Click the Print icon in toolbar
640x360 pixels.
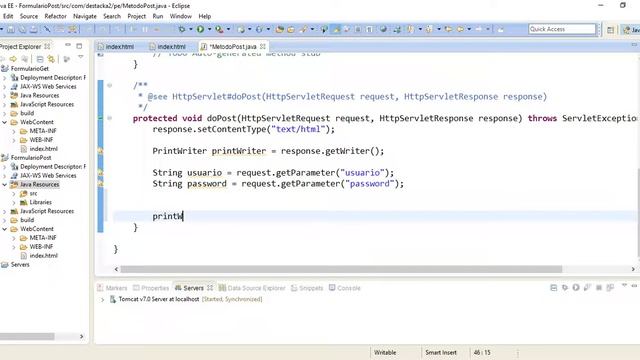[34, 29]
